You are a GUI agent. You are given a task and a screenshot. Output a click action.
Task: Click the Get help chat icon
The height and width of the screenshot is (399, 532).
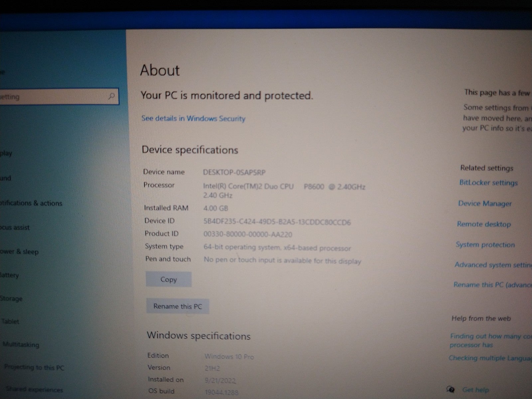tap(451, 389)
